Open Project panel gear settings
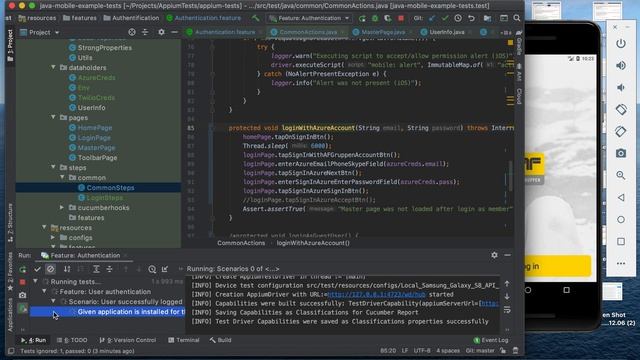 tap(162, 32)
